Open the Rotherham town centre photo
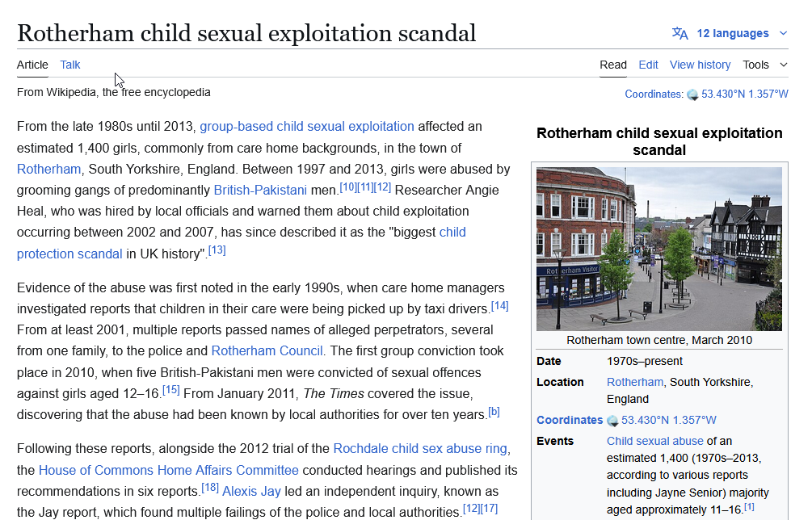The image size is (812, 520). [x=659, y=249]
